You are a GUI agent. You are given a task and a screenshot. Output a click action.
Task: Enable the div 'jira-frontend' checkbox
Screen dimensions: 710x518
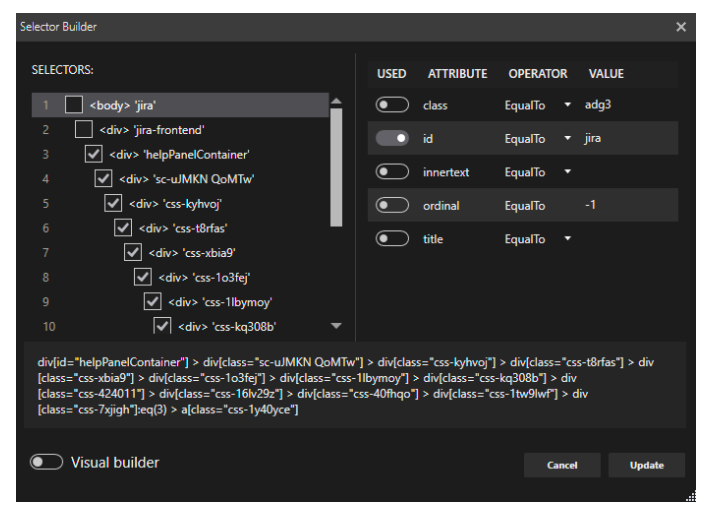point(84,129)
